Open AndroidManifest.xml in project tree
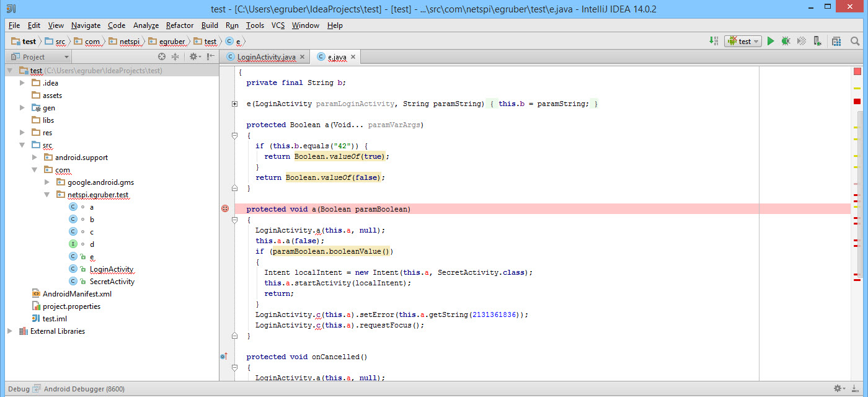The width and height of the screenshot is (868, 397). coord(77,293)
